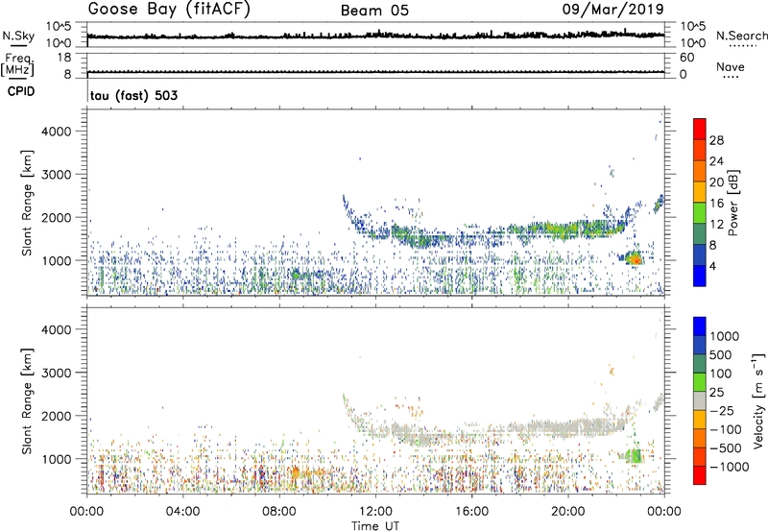768x532 pixels.
Task: Select the "Freq. [MHz]" axis label
Action: 18,65
